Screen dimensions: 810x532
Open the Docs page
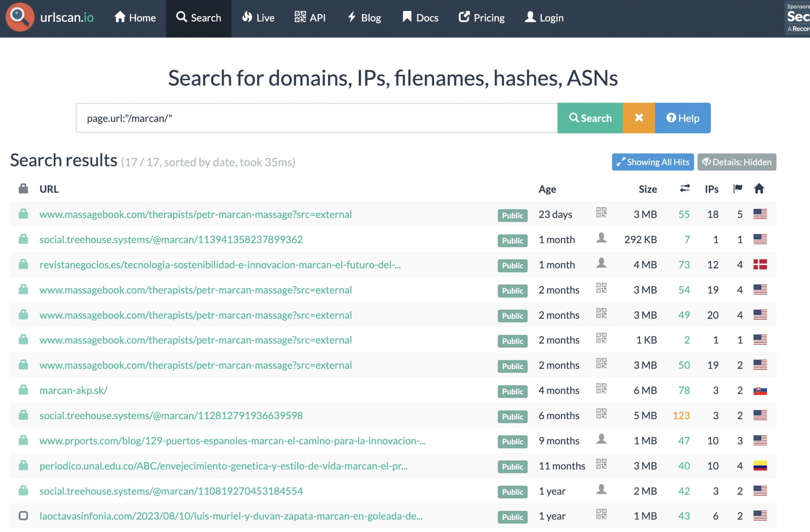coord(421,18)
